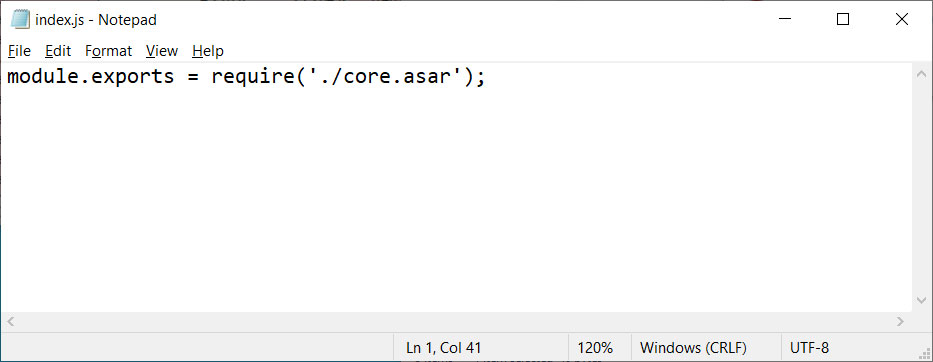Open the Format menu

(108, 51)
